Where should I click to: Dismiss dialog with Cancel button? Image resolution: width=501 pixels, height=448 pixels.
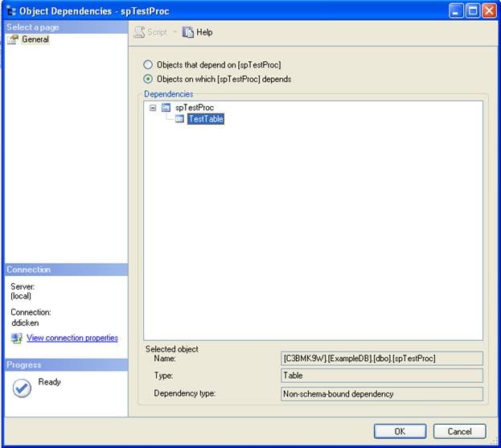(x=459, y=431)
